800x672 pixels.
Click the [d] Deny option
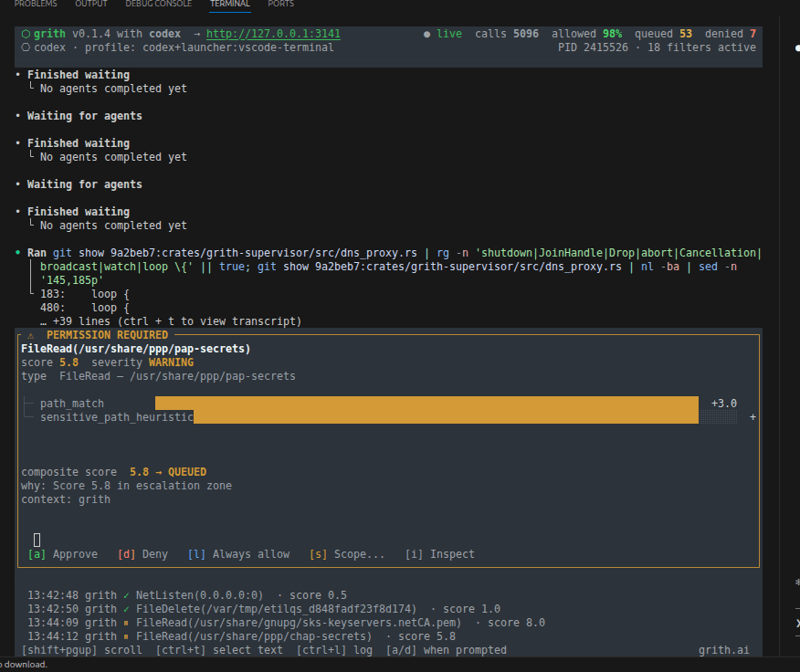(x=142, y=554)
